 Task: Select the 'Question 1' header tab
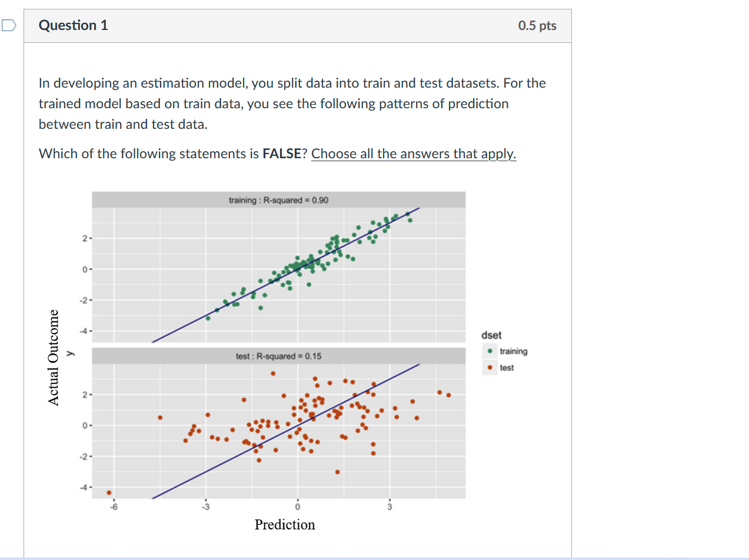[x=73, y=25]
